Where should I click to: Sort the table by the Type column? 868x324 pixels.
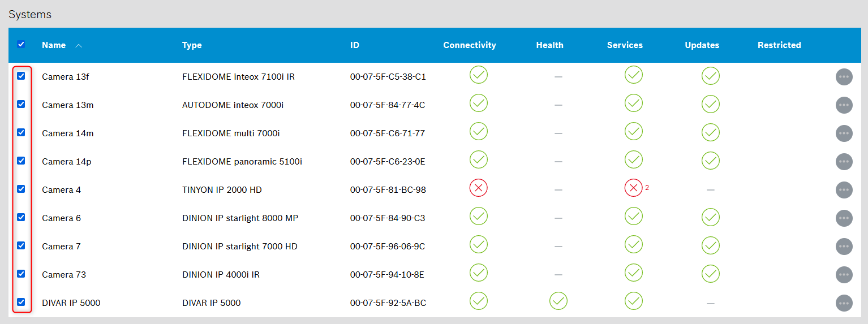click(192, 45)
